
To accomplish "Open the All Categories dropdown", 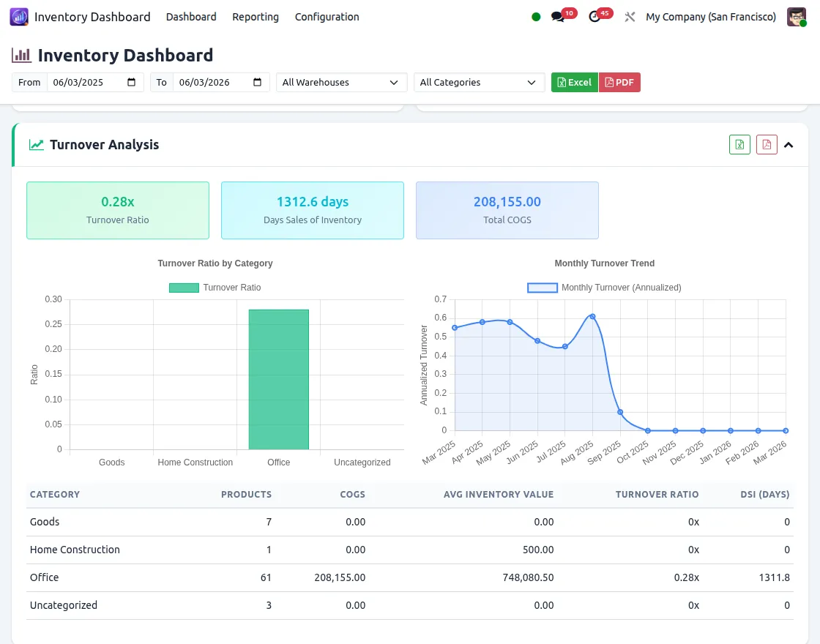I will pos(479,82).
